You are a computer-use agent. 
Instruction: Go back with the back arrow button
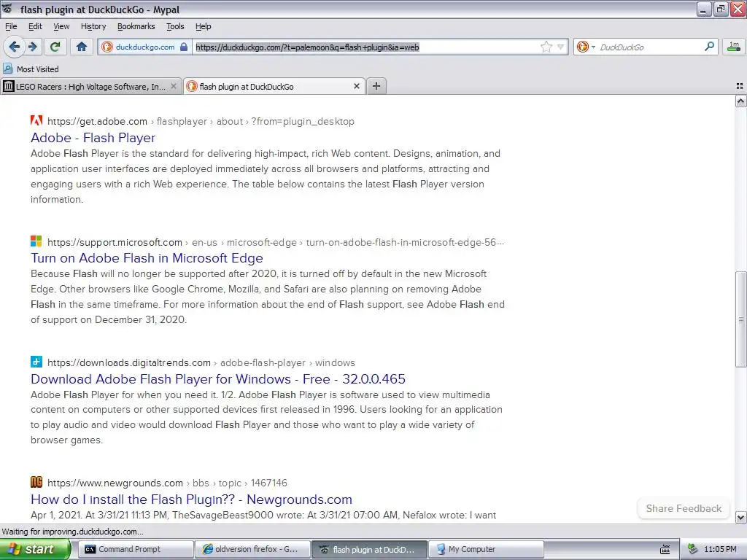pyautogui.click(x=15, y=47)
